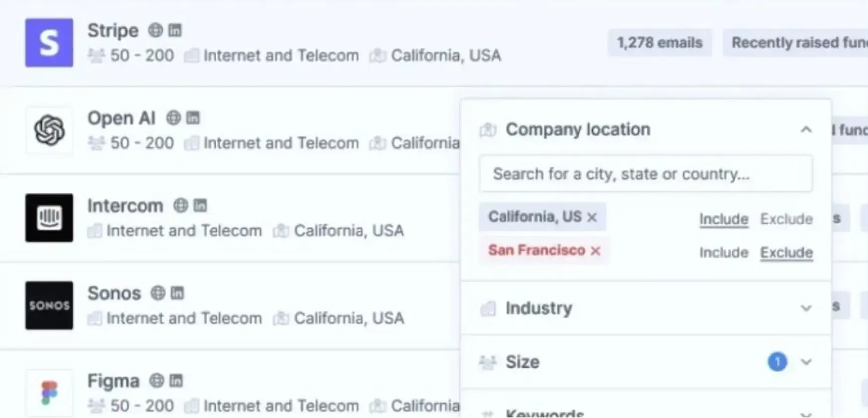
Task: Switch San Francisco filter to Include
Action: tap(723, 252)
